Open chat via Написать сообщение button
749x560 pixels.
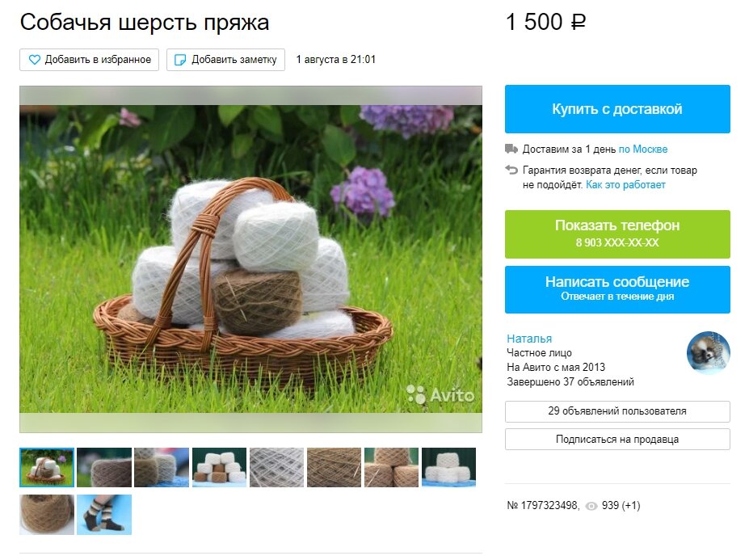pos(617,289)
